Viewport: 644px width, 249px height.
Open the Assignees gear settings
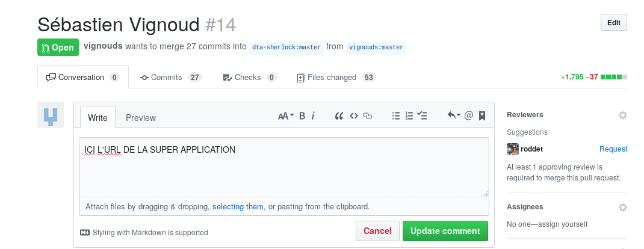623,207
